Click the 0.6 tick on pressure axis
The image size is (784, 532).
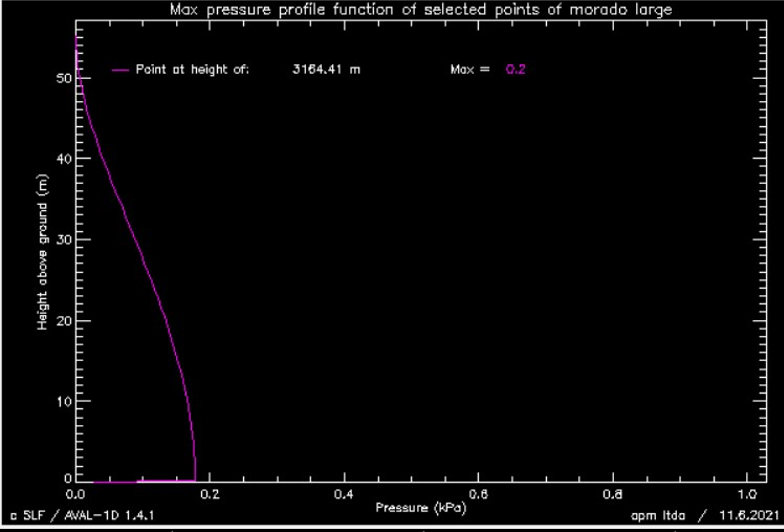(x=478, y=494)
